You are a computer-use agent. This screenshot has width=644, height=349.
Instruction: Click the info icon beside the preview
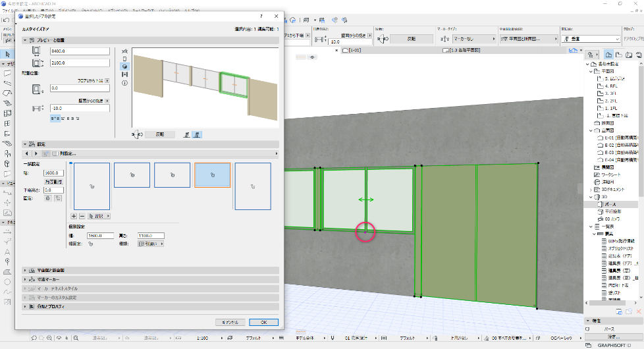(126, 82)
